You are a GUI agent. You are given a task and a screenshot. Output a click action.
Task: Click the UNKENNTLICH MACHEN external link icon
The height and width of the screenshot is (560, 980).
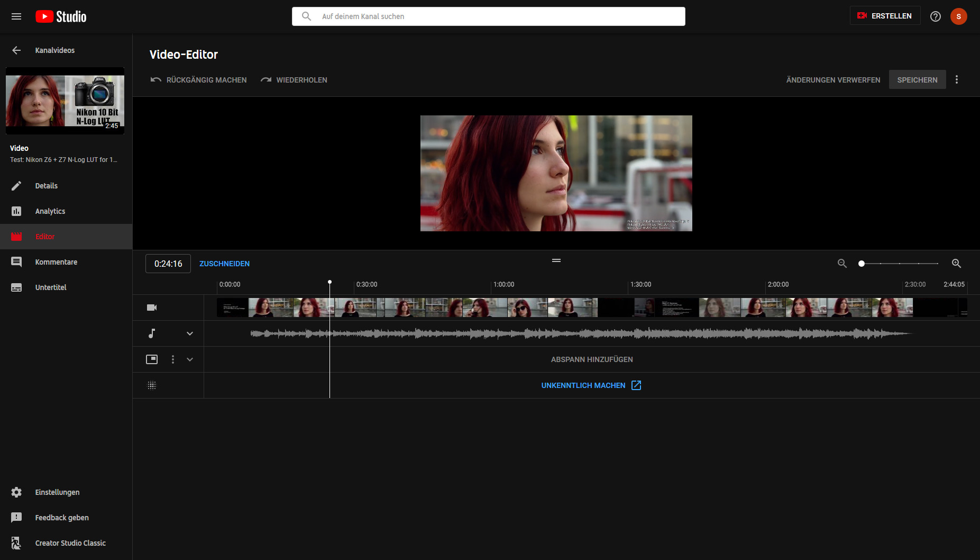pyautogui.click(x=636, y=385)
